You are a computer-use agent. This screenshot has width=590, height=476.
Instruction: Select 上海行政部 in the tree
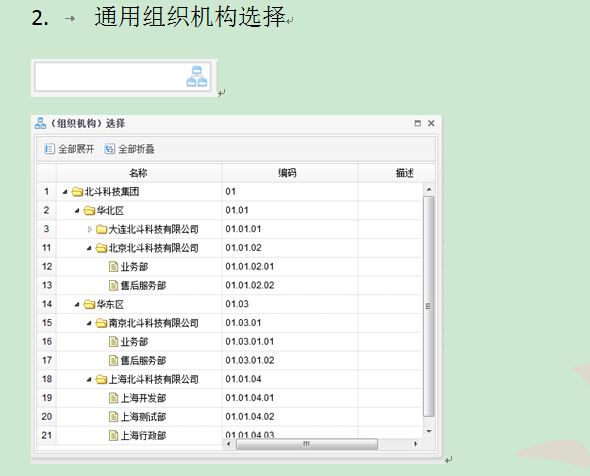pyautogui.click(x=143, y=436)
